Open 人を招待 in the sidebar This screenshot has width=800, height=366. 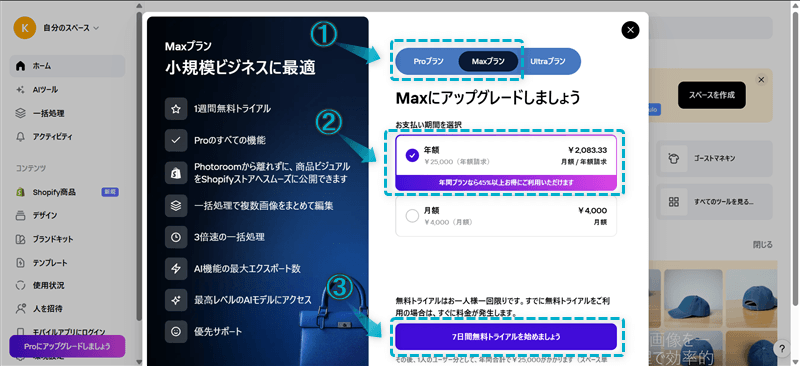click(67, 308)
